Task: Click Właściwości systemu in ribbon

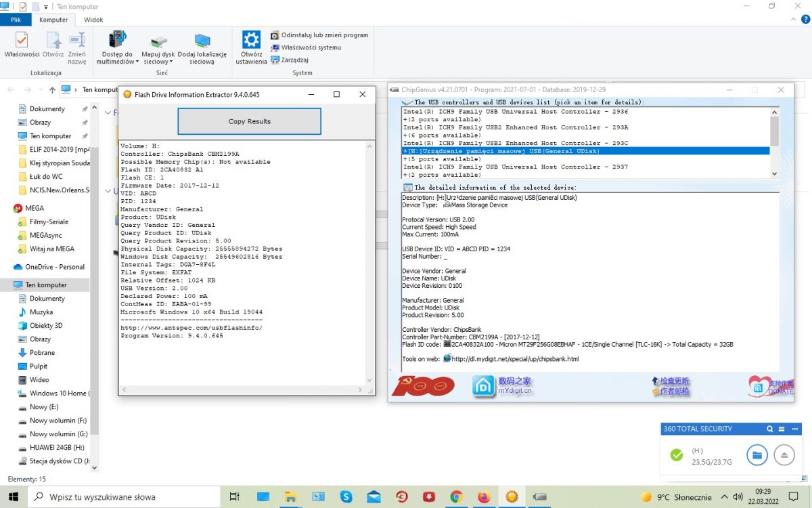Action: pos(306,47)
